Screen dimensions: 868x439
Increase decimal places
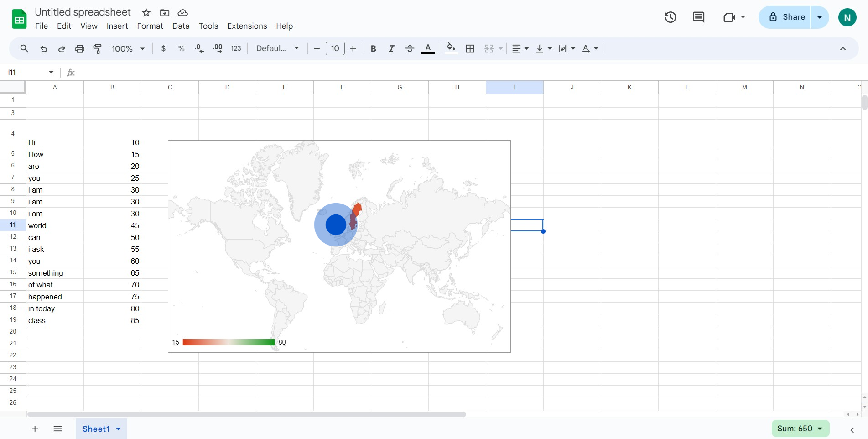pyautogui.click(x=218, y=49)
